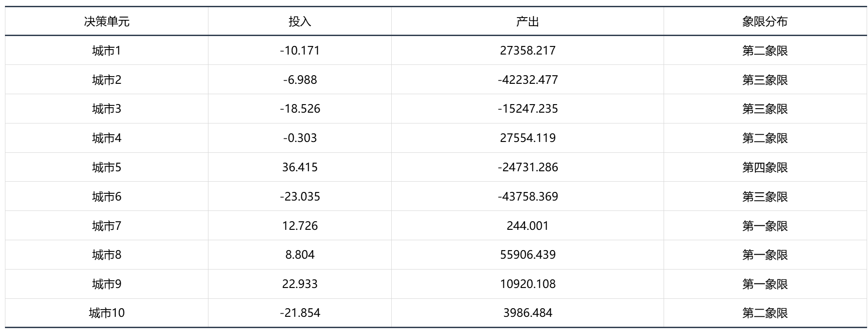
Task: Click the 象限分布 column header
Action: click(x=765, y=22)
